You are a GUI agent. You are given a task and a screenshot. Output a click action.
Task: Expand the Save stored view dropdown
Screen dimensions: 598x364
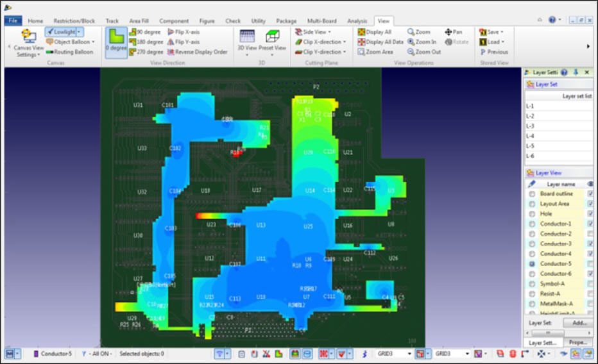tap(502, 32)
